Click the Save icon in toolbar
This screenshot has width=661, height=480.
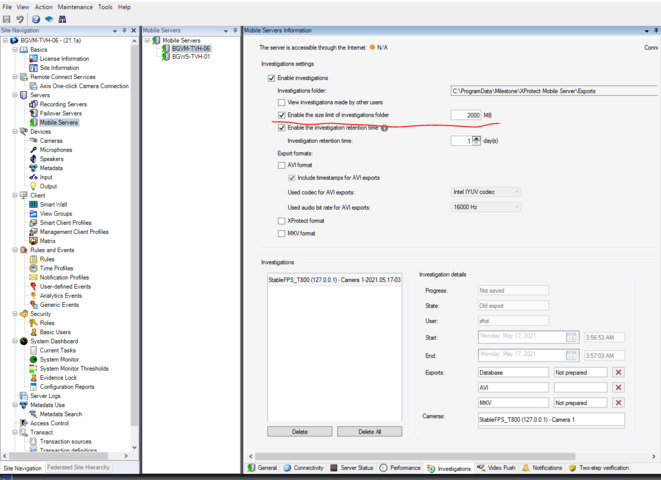[x=8, y=19]
